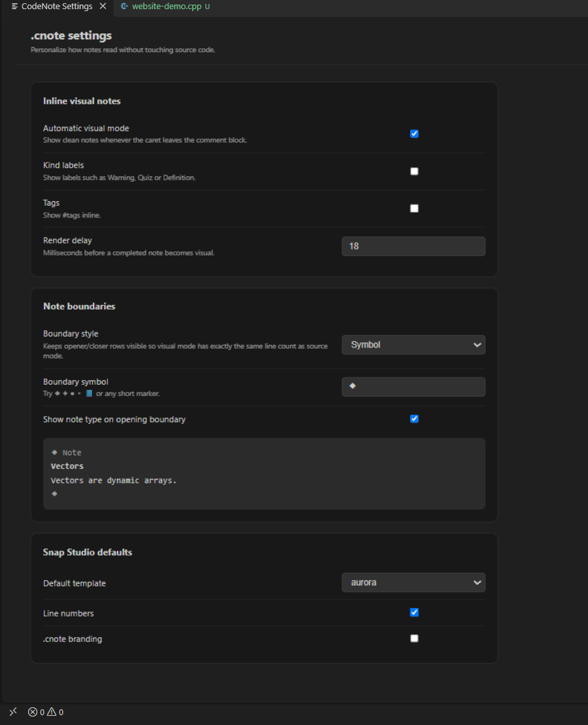Click the 'Render delay' setting label
Screen dimensions: 588x725
(x=67, y=240)
